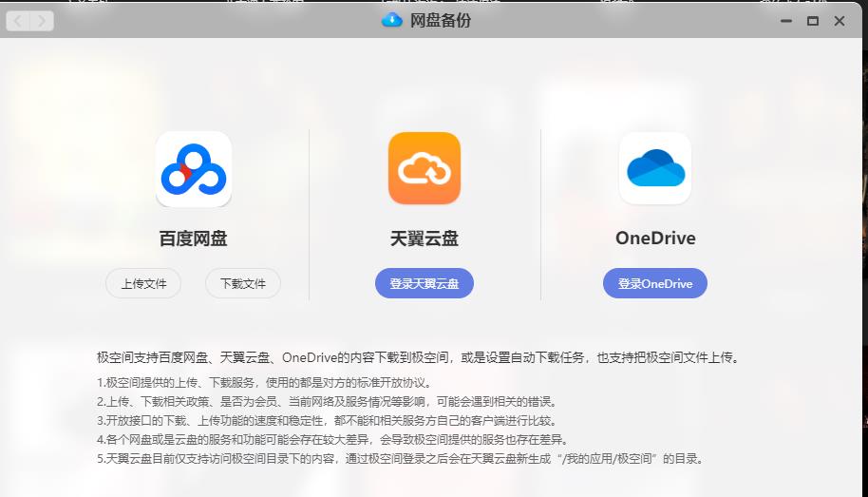Click the blue OneDrive cloud icon
This screenshot has width=868, height=497.
coord(655,168)
